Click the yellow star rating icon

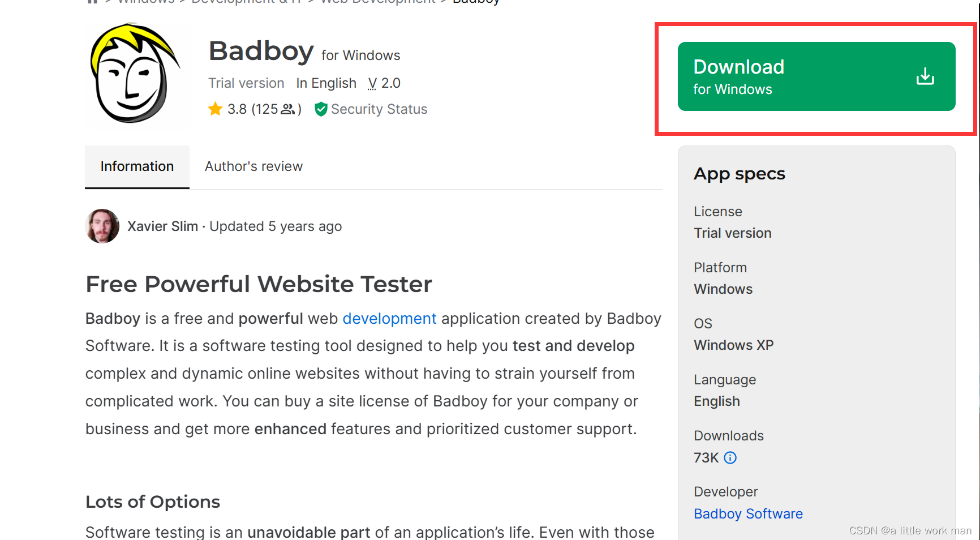(x=216, y=109)
